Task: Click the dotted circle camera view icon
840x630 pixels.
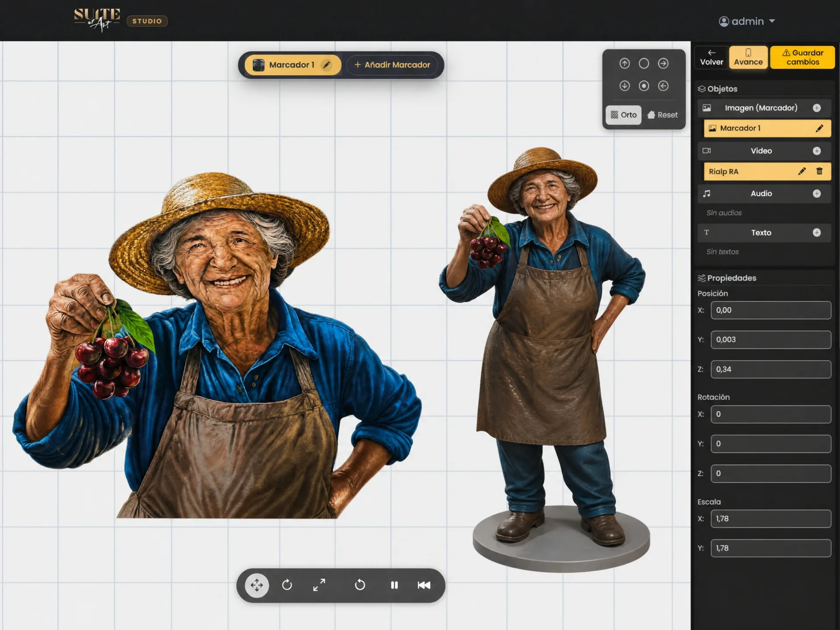Action: (644, 86)
